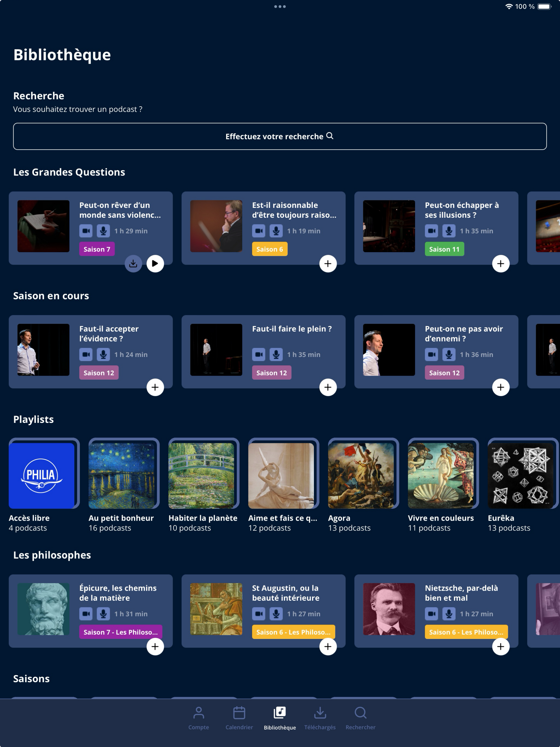Screen dimensions: 560x747
Task: Select the Eurêka playlist
Action: (520, 476)
